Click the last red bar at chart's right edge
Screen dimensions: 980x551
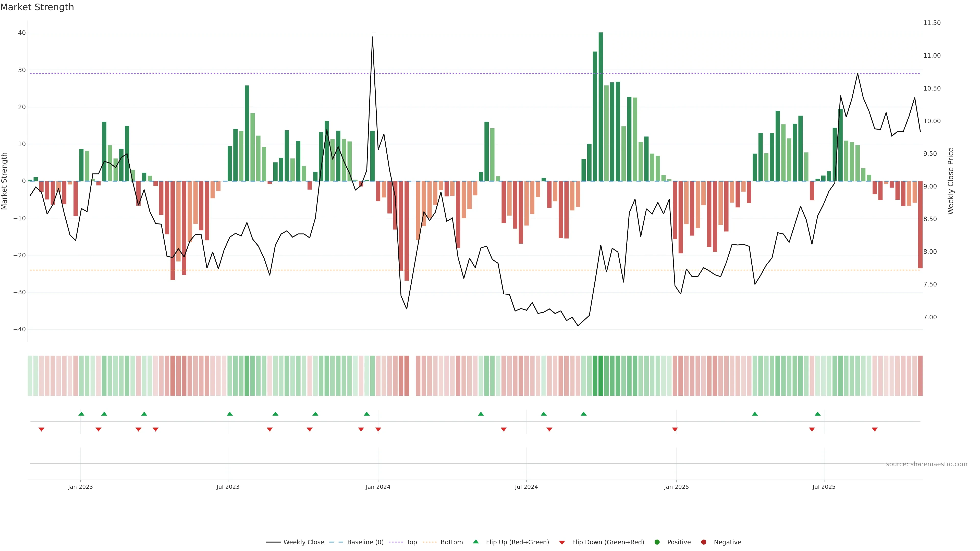(920, 224)
